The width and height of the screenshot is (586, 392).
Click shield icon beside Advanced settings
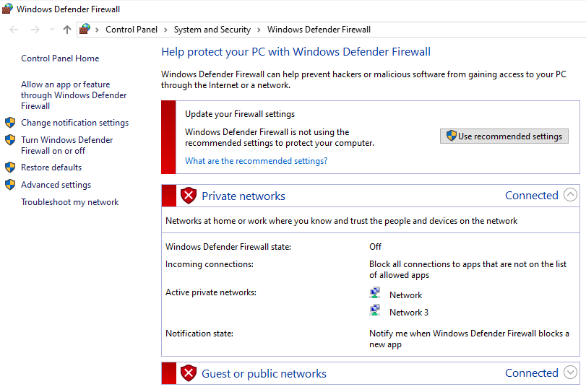point(10,184)
